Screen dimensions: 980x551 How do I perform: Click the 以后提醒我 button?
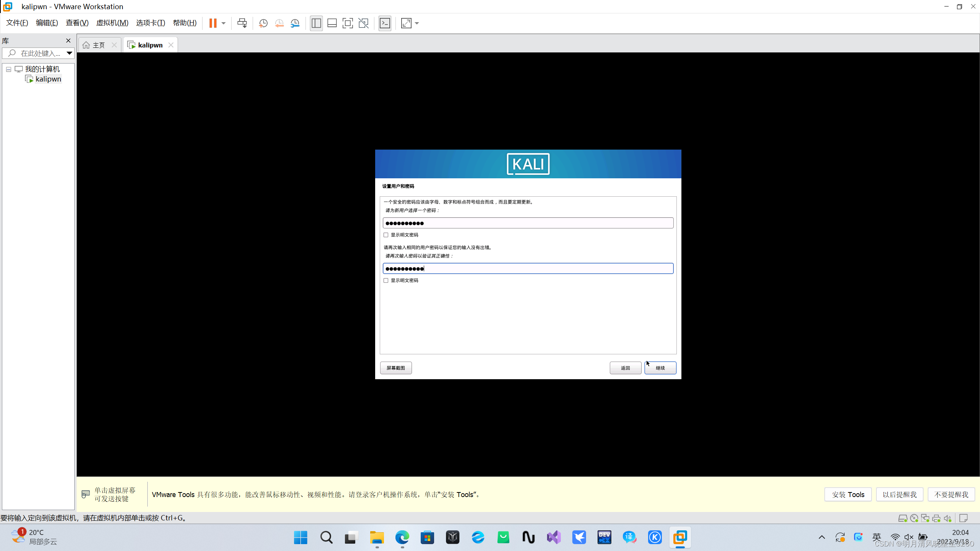pyautogui.click(x=900, y=495)
